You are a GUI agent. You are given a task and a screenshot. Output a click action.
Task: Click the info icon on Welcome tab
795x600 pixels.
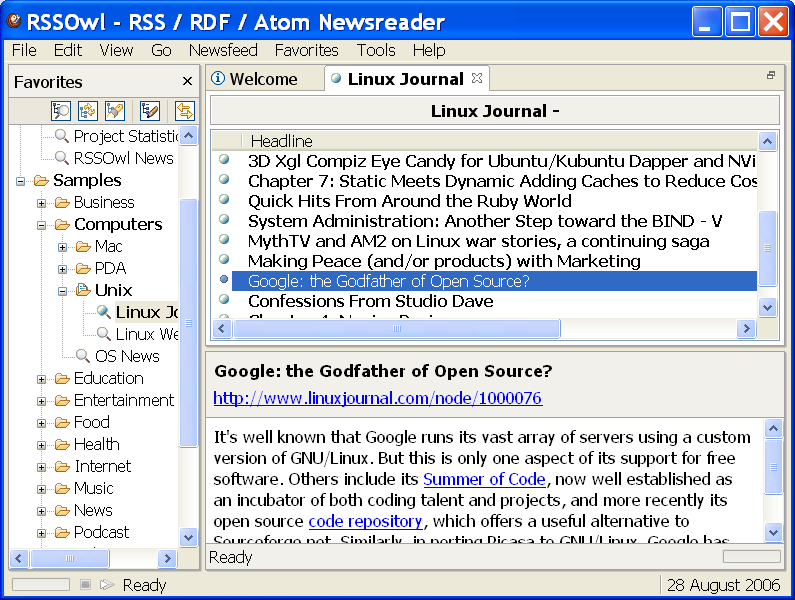click(218, 78)
